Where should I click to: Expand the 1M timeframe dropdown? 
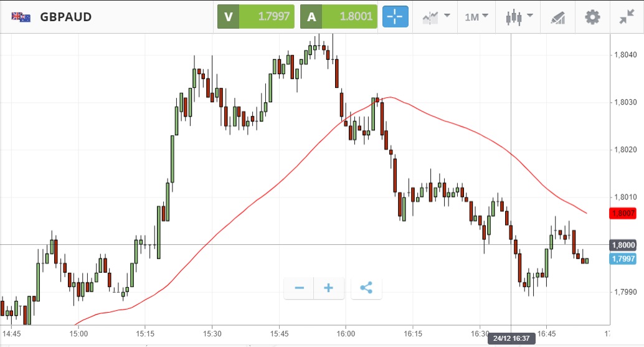pyautogui.click(x=476, y=17)
